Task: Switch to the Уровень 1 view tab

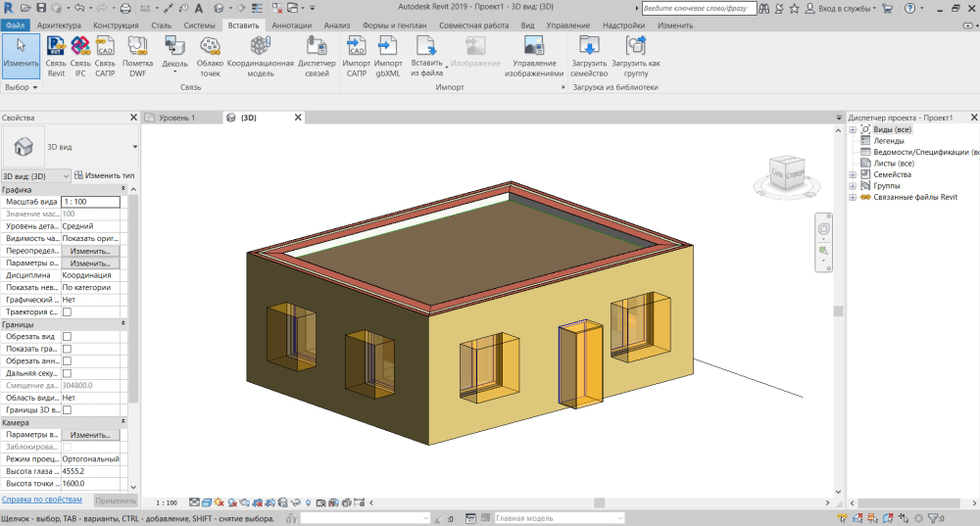Action: pyautogui.click(x=177, y=118)
